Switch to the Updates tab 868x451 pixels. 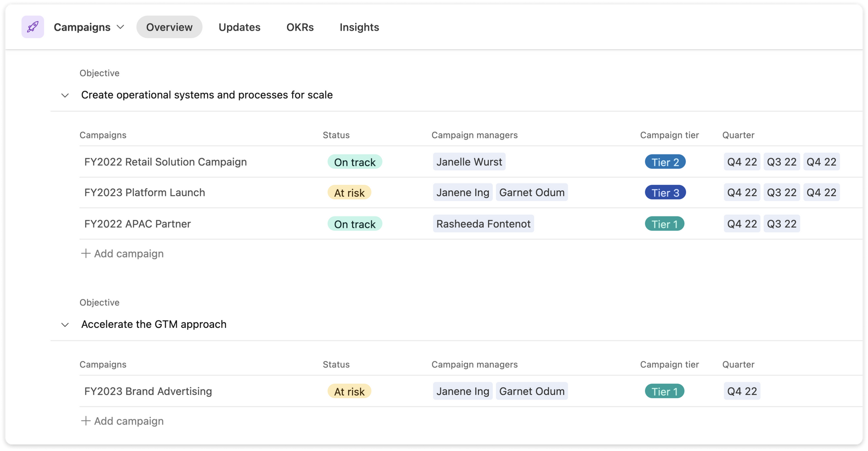pos(239,27)
